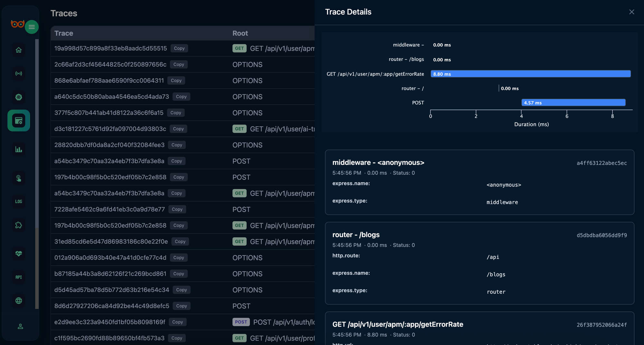644x345 pixels.
Task: Copy trace ID 868e6abfaef788aae6590f9cc0064311
Action: 176,81
